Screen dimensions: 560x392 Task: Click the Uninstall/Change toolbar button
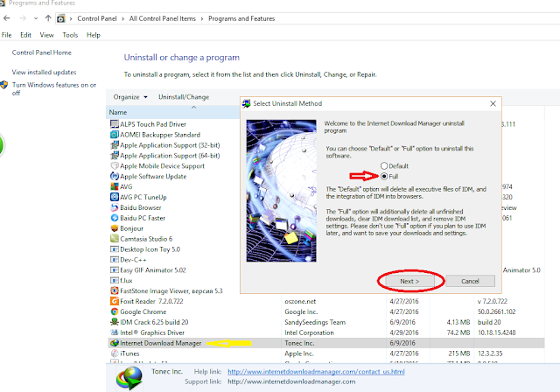coord(184,97)
